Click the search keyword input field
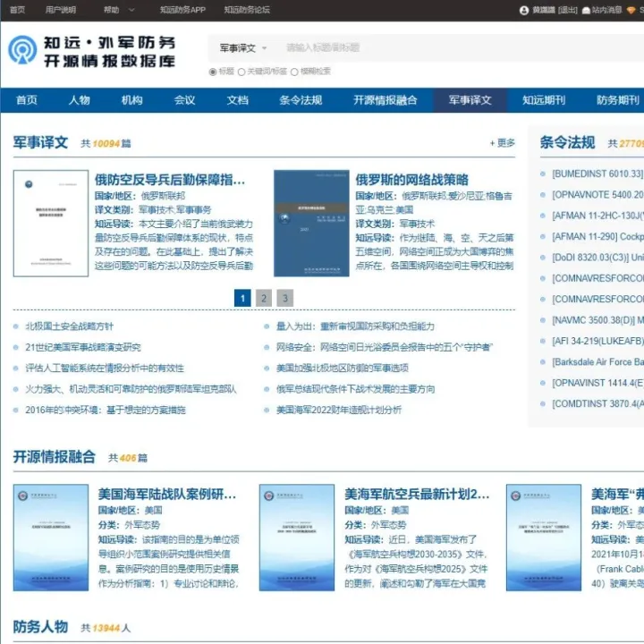644x644 pixels. click(x=460, y=47)
